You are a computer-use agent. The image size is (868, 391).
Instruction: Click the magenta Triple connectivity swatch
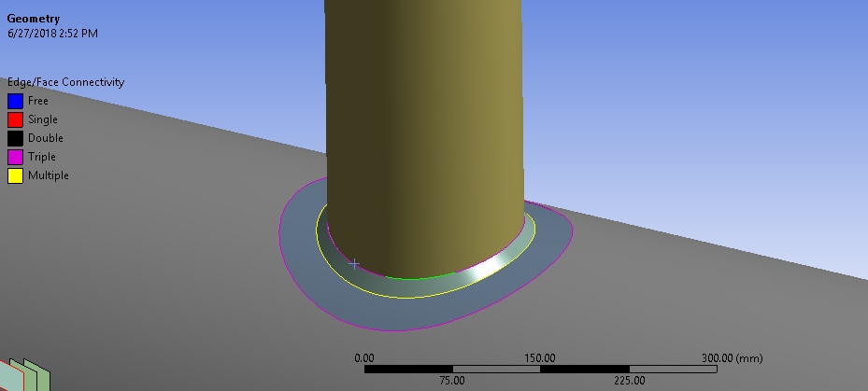16,157
